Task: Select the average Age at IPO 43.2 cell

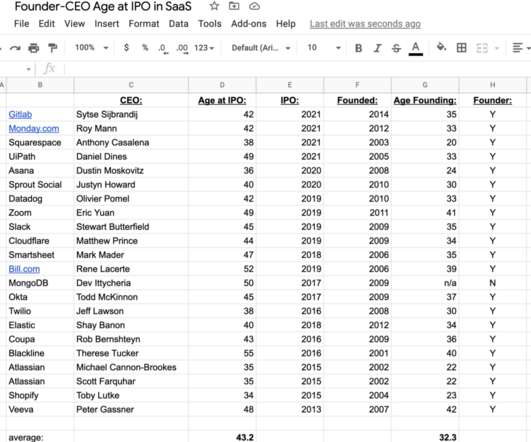Action: [x=222, y=437]
